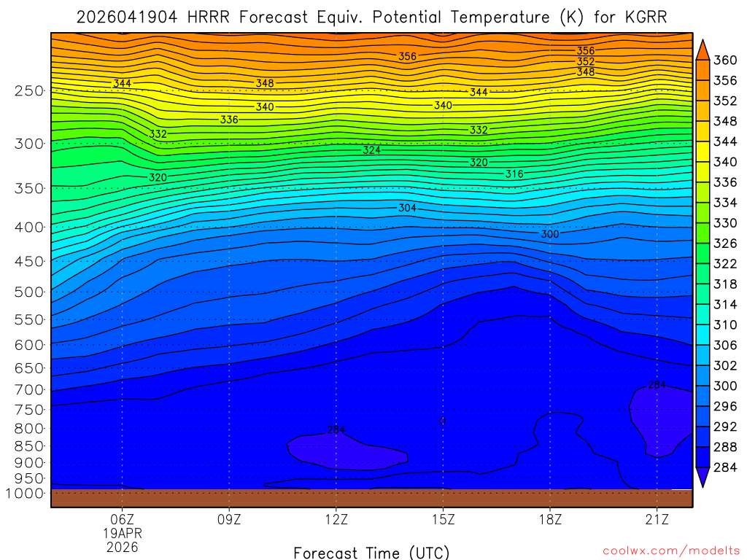The image size is (747, 560).
Task: Click the 306 value on the color scale
Action: point(725,345)
